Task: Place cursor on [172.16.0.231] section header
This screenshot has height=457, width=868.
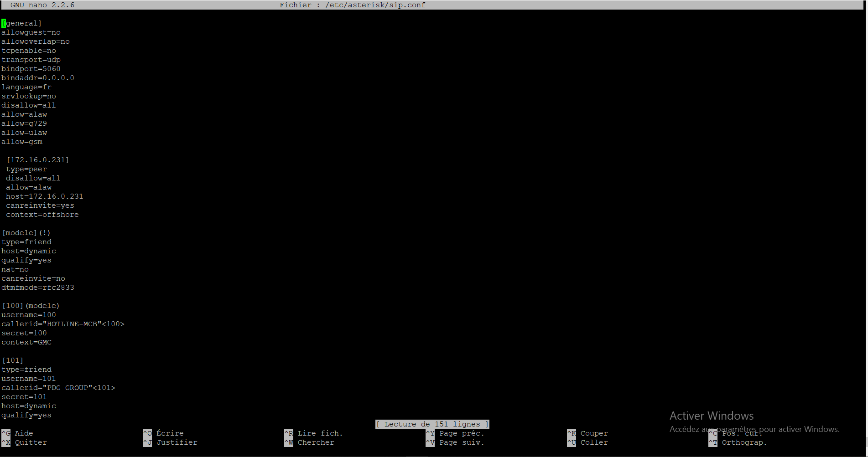Action: pyautogui.click(x=38, y=160)
